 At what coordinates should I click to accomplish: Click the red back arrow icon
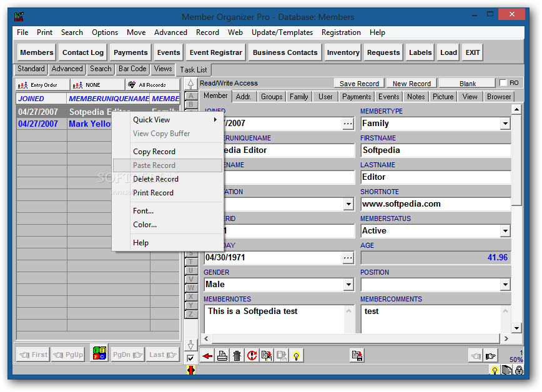tap(207, 356)
